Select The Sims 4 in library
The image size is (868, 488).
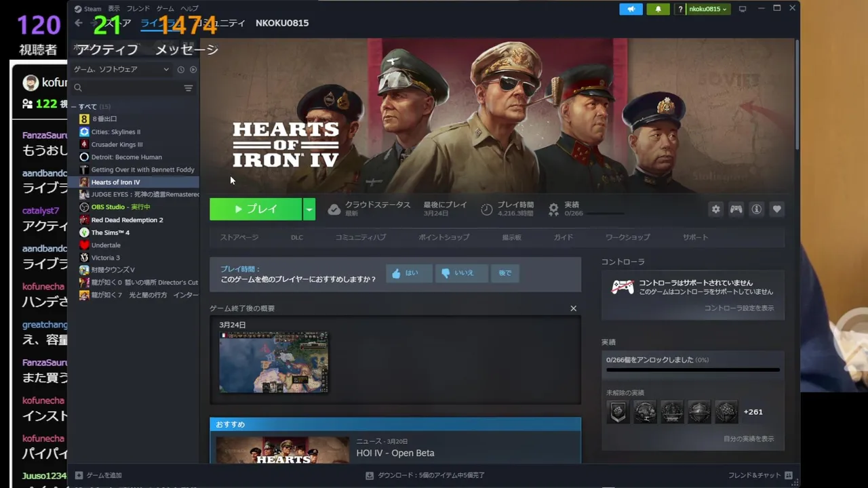134,232
